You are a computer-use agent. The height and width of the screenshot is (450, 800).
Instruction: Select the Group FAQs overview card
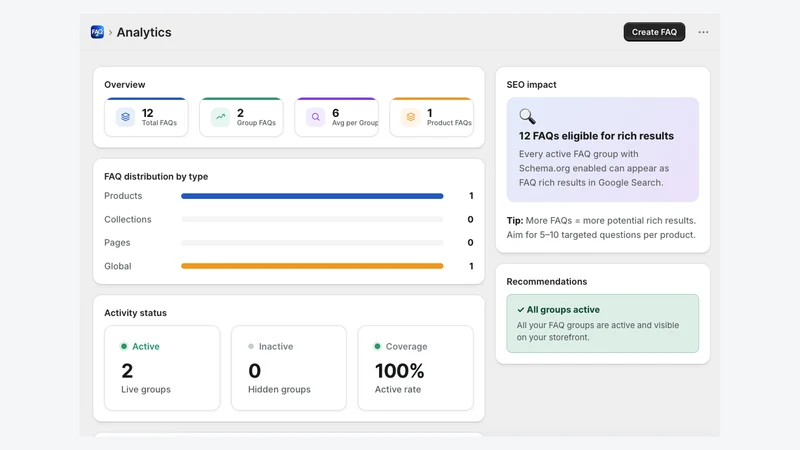pos(241,117)
